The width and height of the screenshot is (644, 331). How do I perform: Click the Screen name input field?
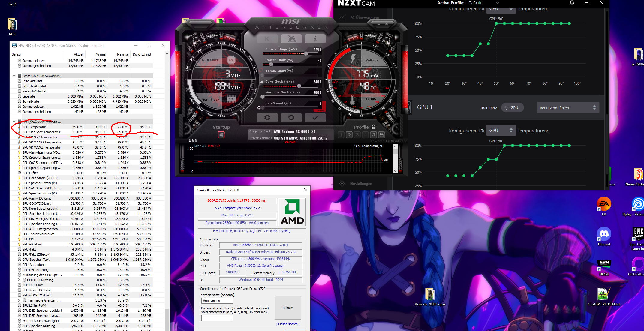217,301
